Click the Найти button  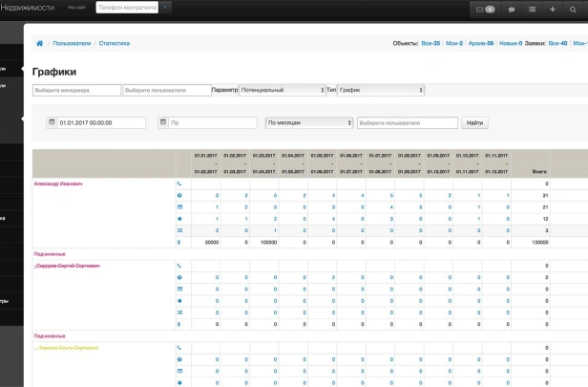pos(474,122)
